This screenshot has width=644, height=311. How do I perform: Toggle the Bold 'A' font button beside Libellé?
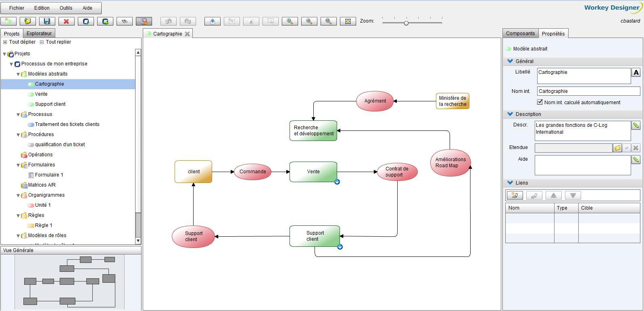click(636, 72)
